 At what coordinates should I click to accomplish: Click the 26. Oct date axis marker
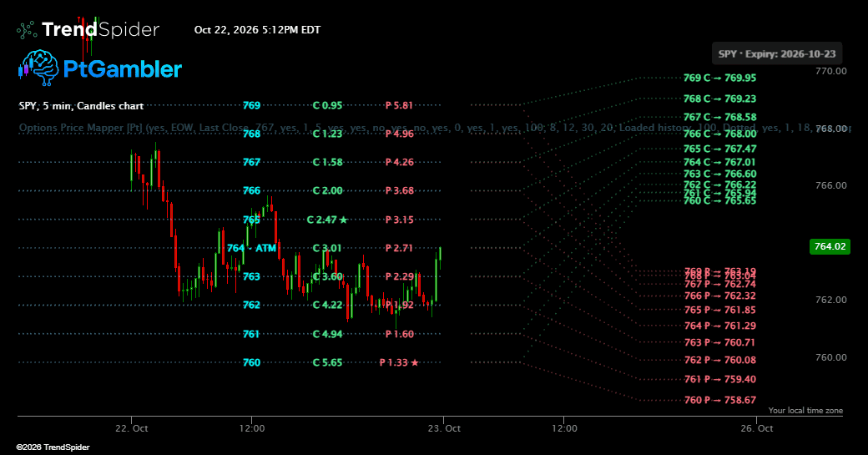(x=757, y=428)
